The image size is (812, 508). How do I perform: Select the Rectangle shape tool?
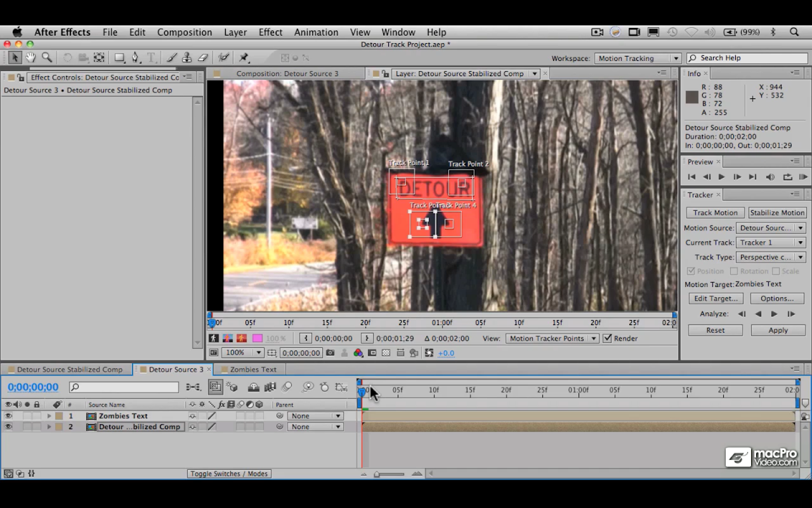[119, 58]
